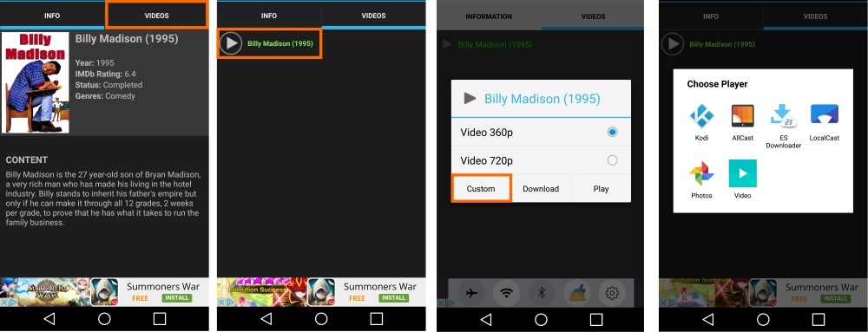Image resolution: width=868 pixels, height=332 pixels.
Task: Tap the Summoners War banner art on the info screen
Action: pyautogui.click(x=45, y=291)
